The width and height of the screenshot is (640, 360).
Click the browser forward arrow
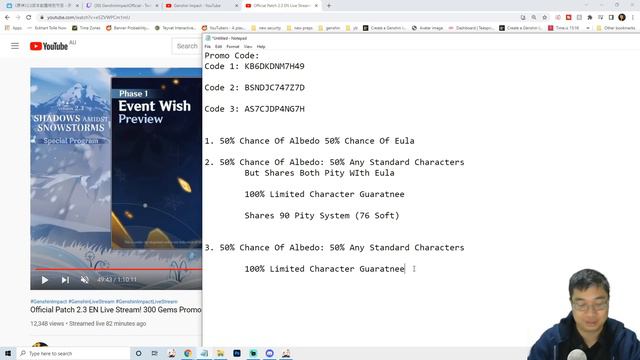pos(18,18)
